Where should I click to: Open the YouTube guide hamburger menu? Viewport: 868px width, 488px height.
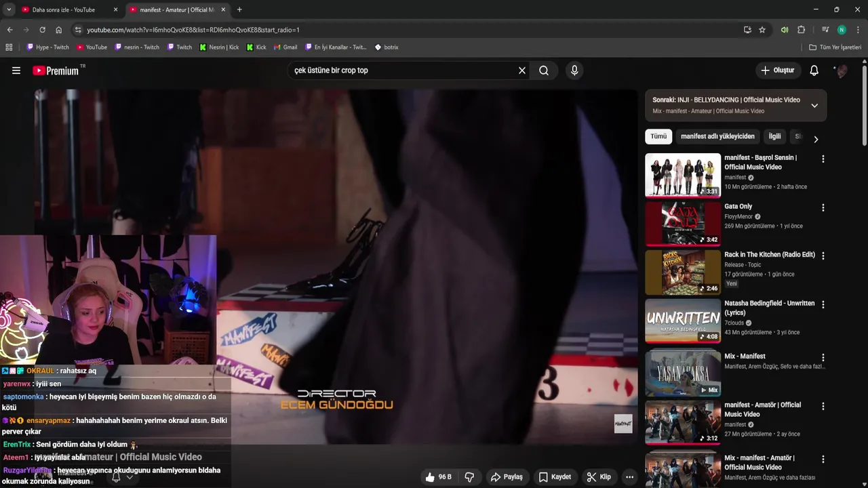click(x=16, y=70)
